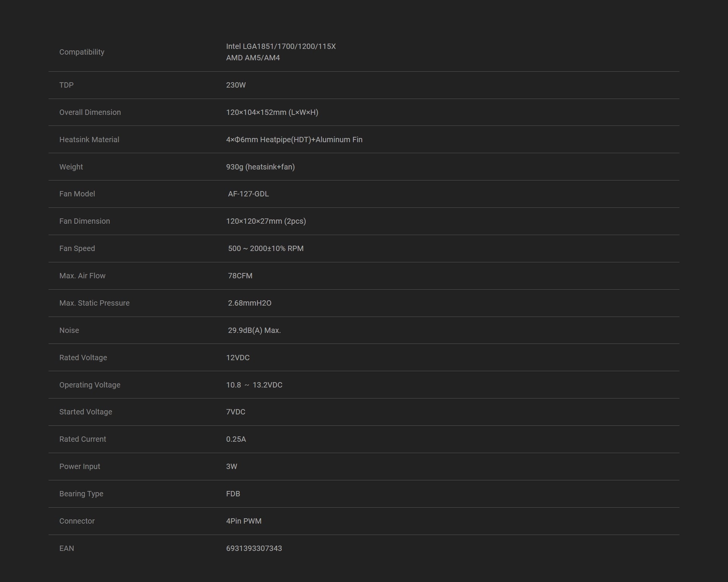The image size is (728, 582).
Task: Click the 930g (heatsink+fan) weight value
Action: [260, 167]
